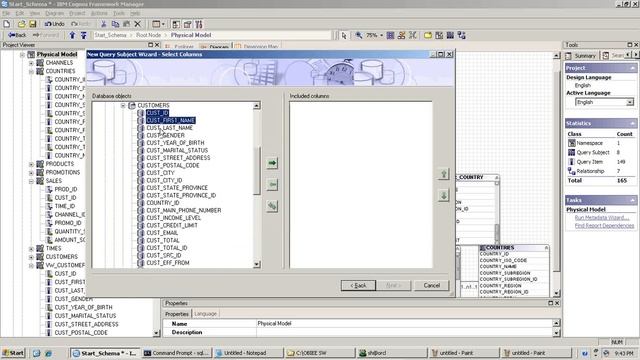Click the Back navigation button in toolbar
Viewport: 640px width, 360px height.
point(17,35)
